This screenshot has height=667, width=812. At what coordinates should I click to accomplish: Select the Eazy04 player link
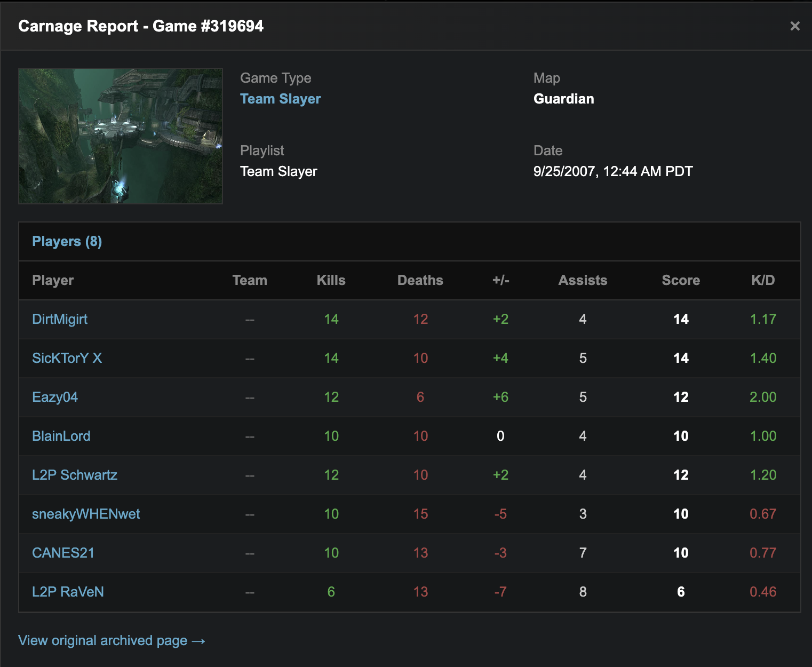pos(55,397)
